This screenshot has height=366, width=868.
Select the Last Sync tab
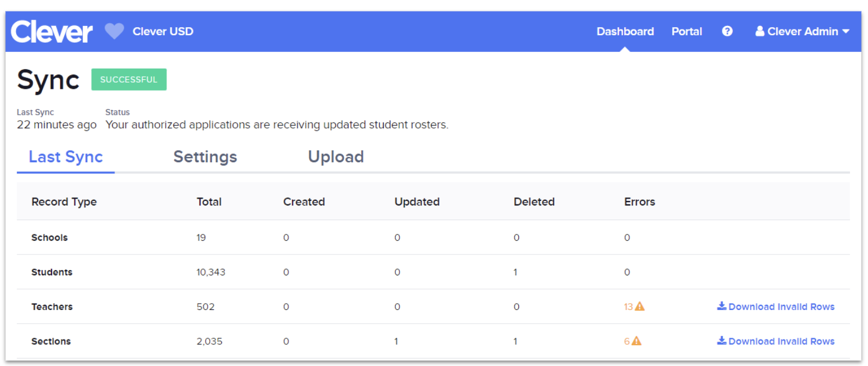[66, 157]
